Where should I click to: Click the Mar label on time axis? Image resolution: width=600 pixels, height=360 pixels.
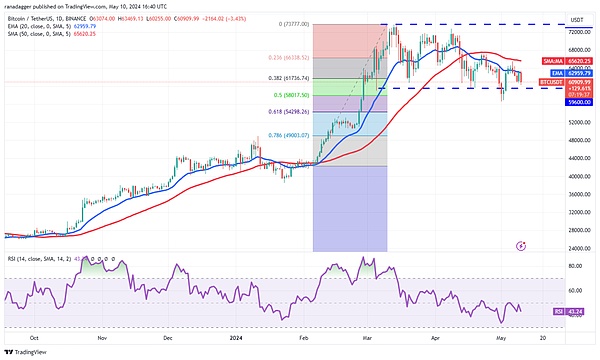(367, 338)
